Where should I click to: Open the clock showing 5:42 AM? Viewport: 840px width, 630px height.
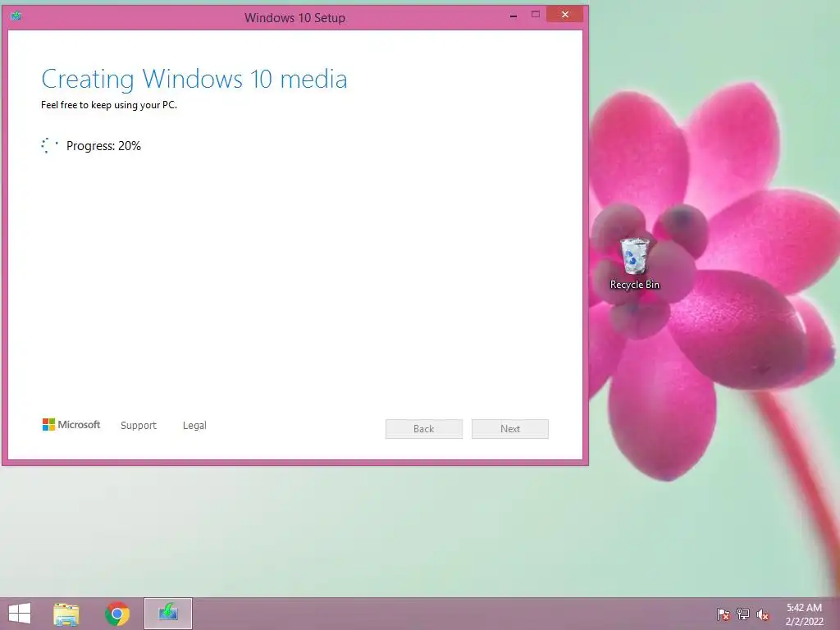click(804, 608)
